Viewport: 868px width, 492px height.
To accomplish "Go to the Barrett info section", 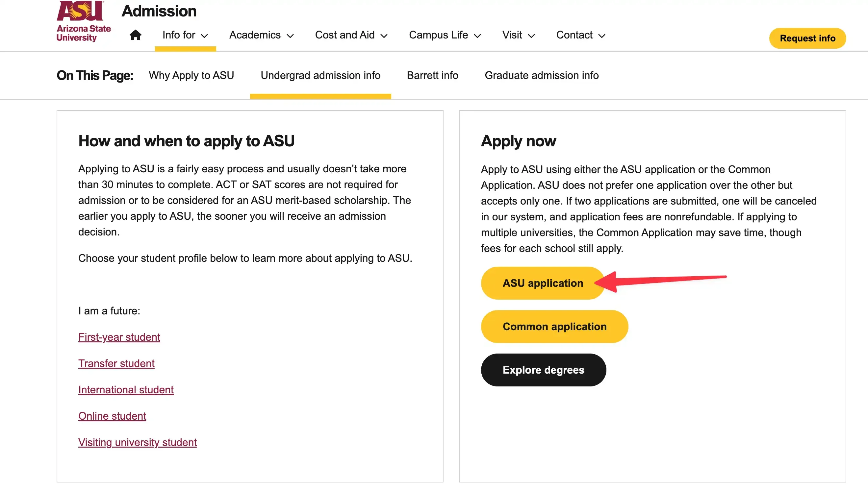I will [432, 75].
